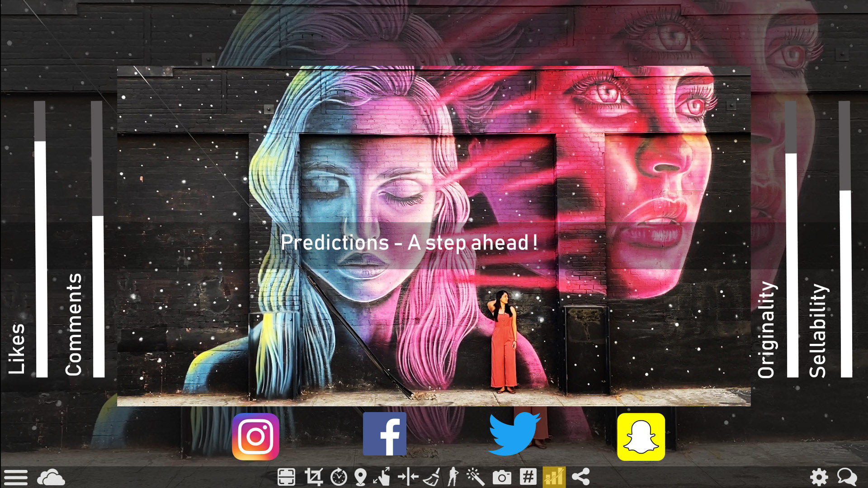The width and height of the screenshot is (868, 488).
Task: Select the magic wand tool
Action: point(476,477)
